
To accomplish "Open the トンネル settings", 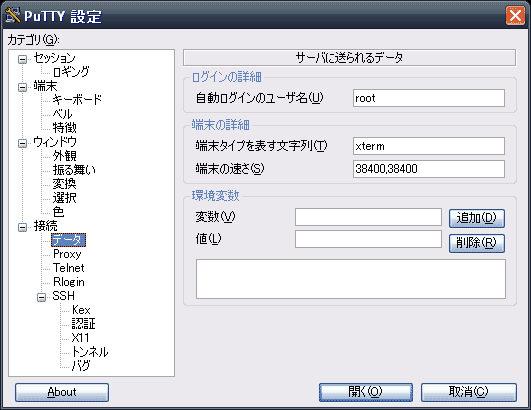I will 90,352.
